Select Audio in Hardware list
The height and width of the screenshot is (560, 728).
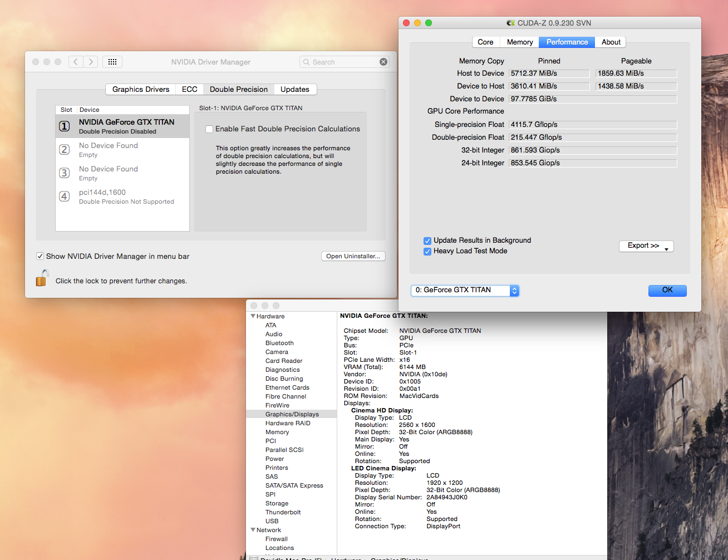(274, 334)
